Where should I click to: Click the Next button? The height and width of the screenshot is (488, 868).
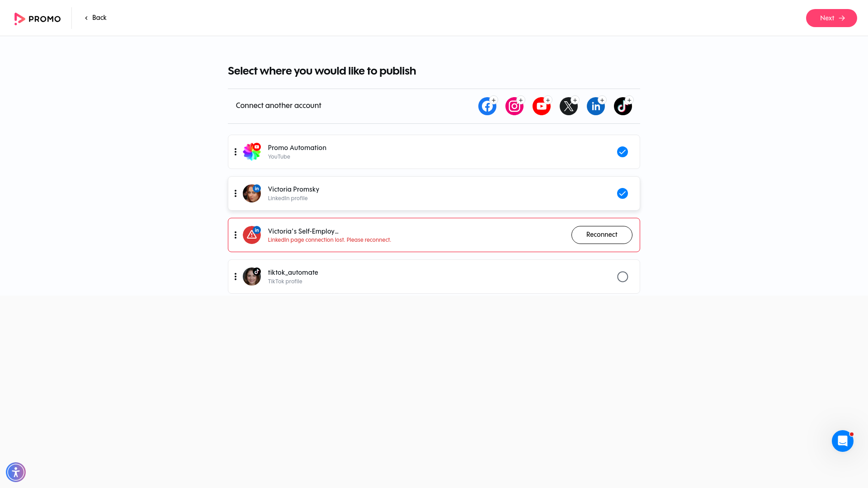tap(831, 18)
